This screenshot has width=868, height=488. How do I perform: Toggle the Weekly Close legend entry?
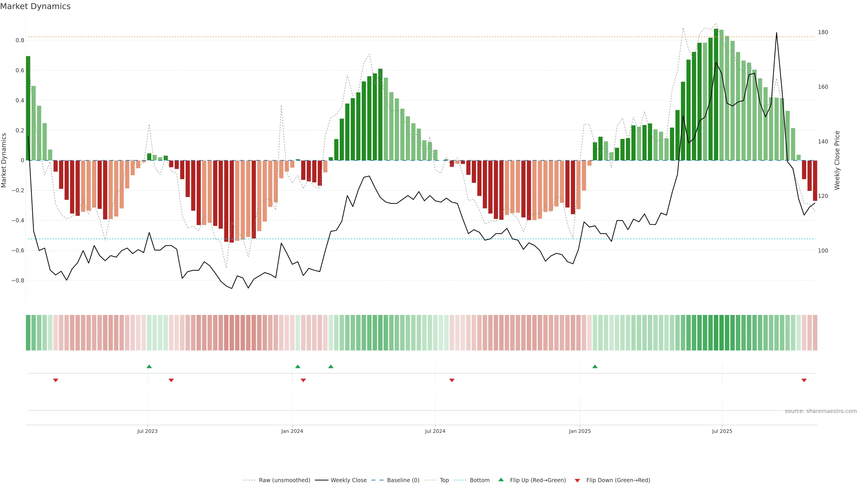(348, 480)
